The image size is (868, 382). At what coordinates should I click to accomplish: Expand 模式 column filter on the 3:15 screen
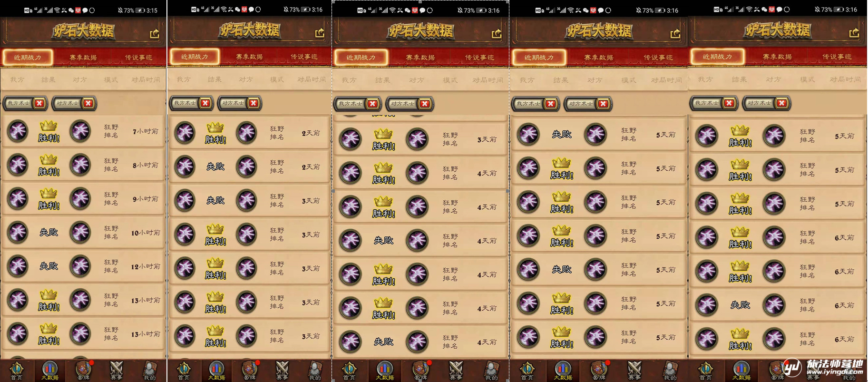click(111, 80)
